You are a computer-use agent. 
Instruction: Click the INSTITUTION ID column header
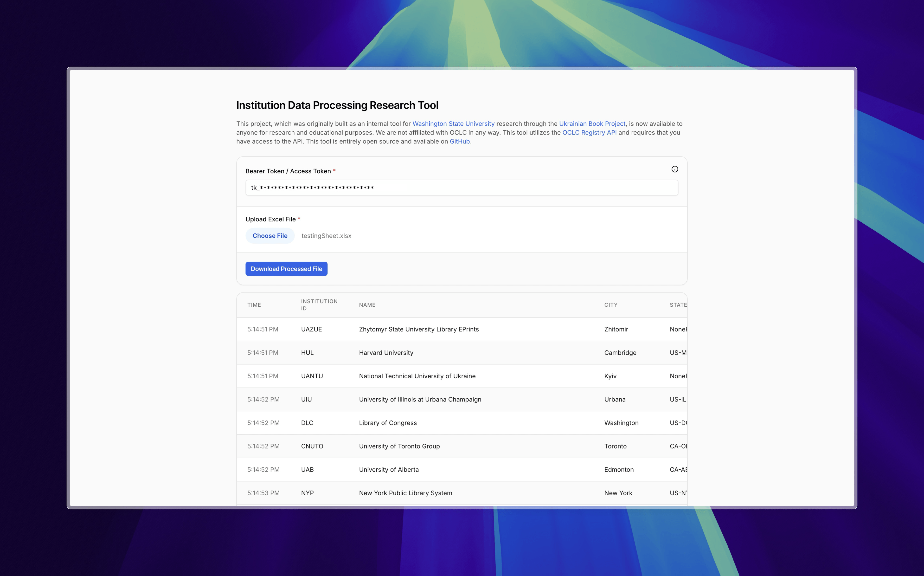(x=319, y=305)
